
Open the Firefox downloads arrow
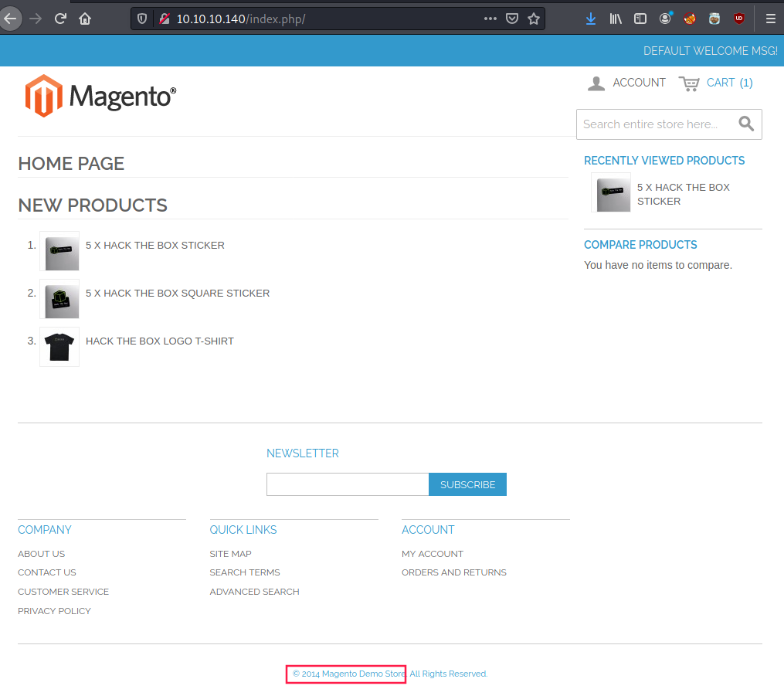pos(591,19)
